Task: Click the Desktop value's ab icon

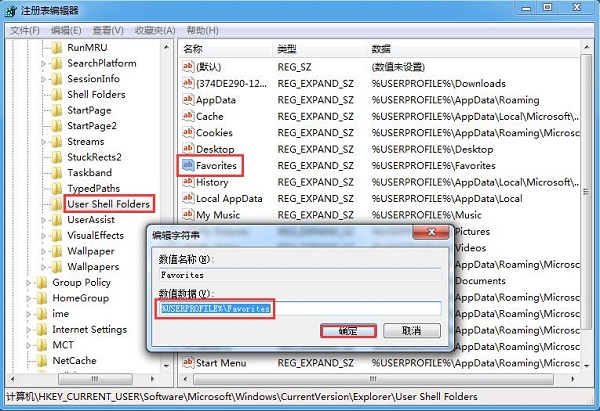Action: [187, 149]
